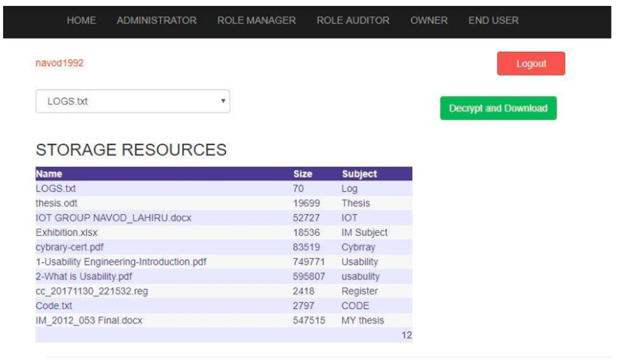
Task: Open the HOME navigation link
Action: point(81,20)
